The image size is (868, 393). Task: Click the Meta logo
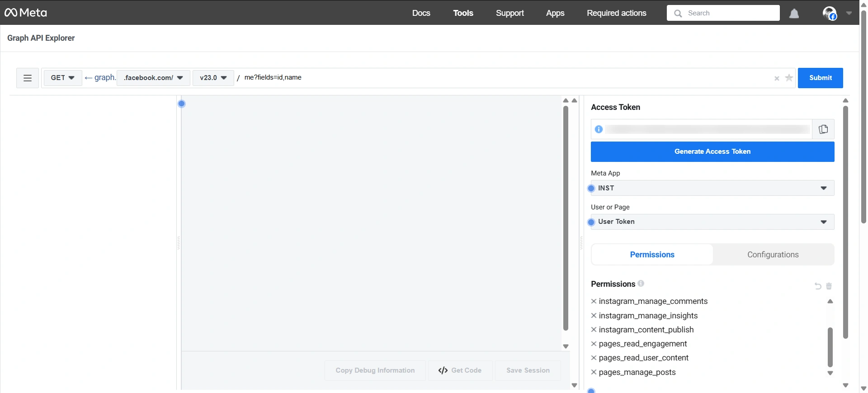pos(26,13)
